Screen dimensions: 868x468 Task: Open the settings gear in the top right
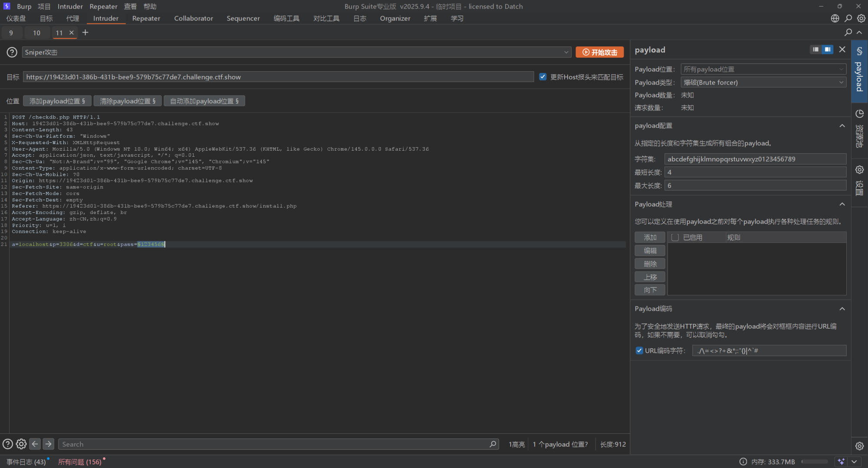[x=861, y=18]
